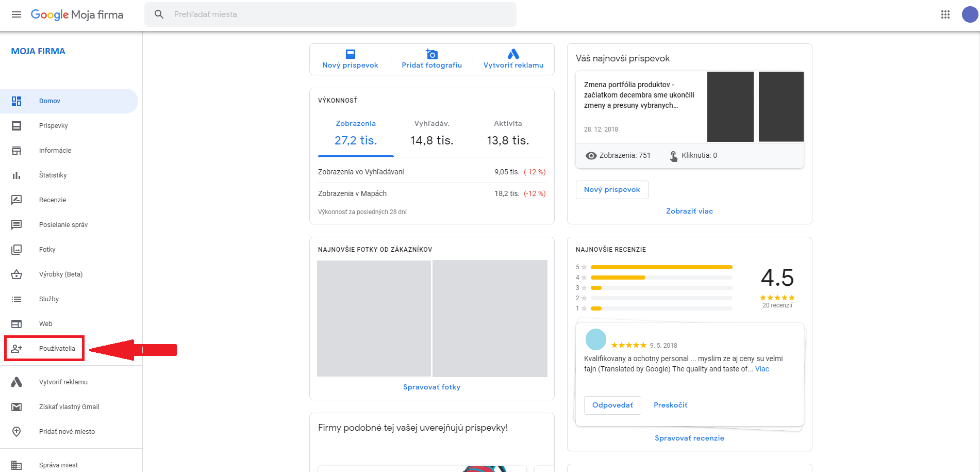Open Získať vlastný Gmail in sidebar

69,407
